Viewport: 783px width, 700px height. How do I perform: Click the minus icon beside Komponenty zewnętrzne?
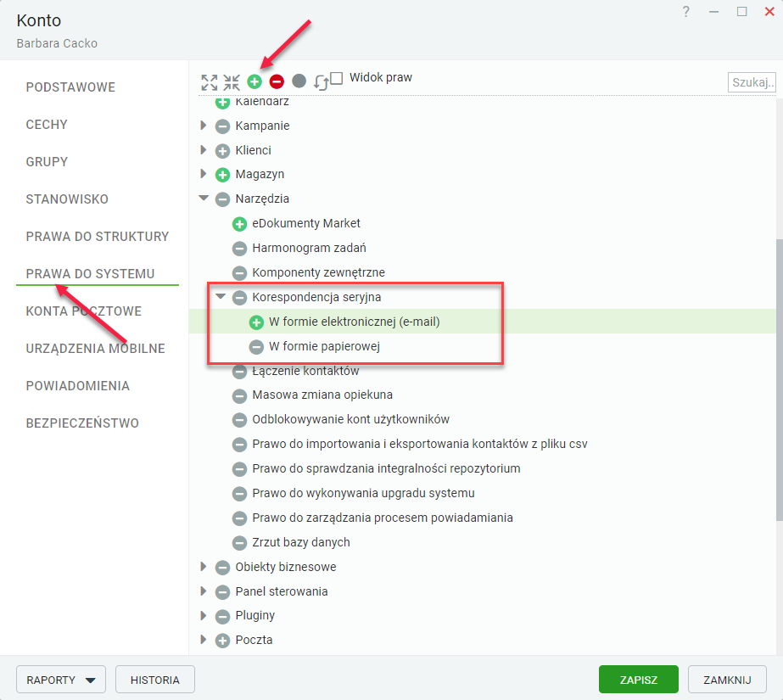pyautogui.click(x=240, y=273)
